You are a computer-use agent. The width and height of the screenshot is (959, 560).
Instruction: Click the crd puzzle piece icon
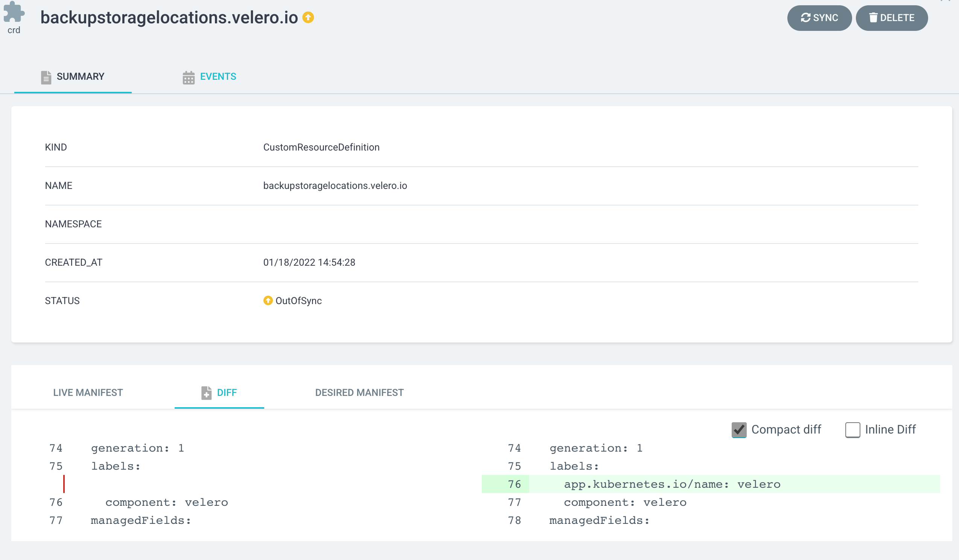14,12
